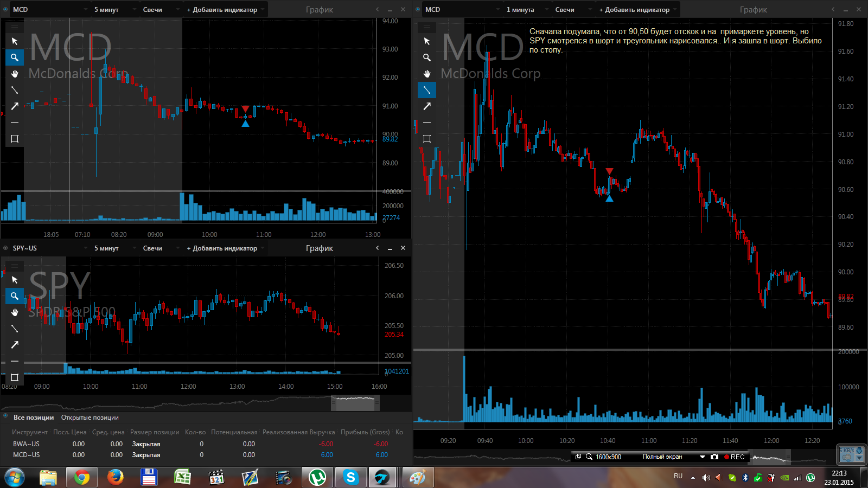Take a snapshot with the recorder camera icon
This screenshot has height=488, width=868.
[x=714, y=457]
